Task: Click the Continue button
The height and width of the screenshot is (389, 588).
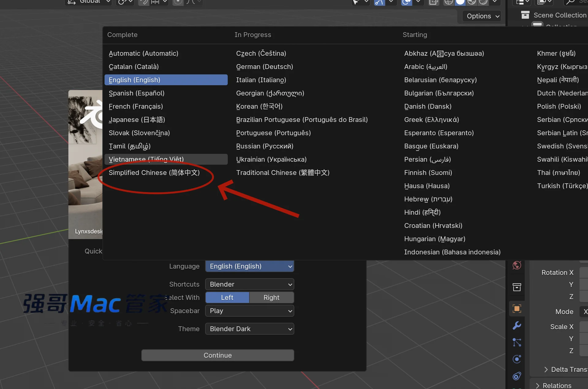Action: (x=218, y=355)
